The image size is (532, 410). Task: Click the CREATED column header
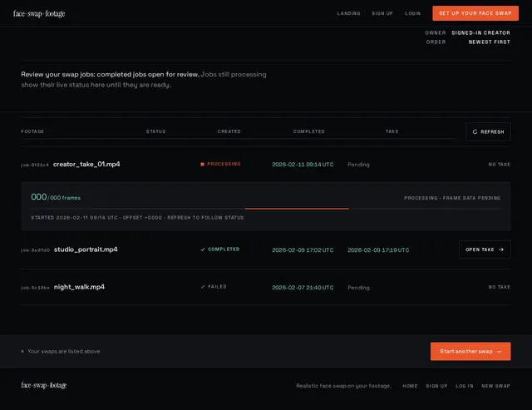(x=229, y=131)
